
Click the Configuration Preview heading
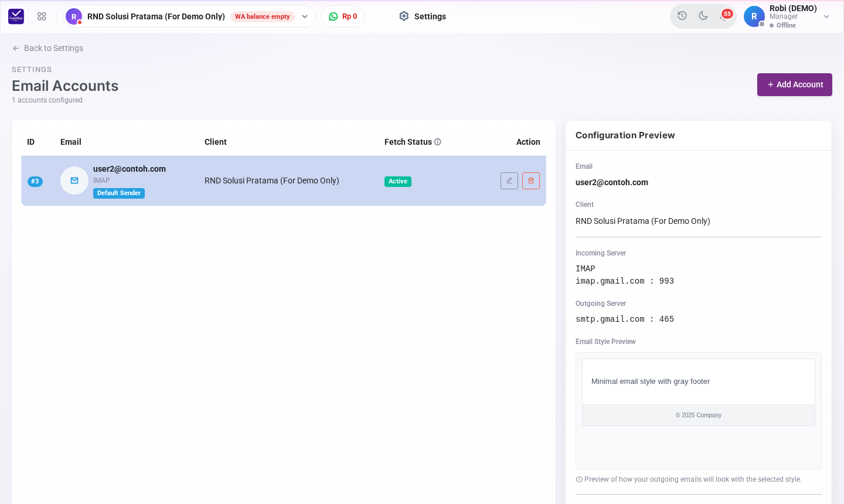(x=625, y=135)
